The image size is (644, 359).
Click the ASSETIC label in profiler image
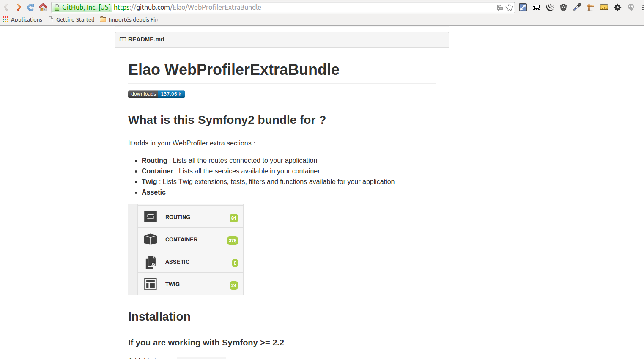177,262
